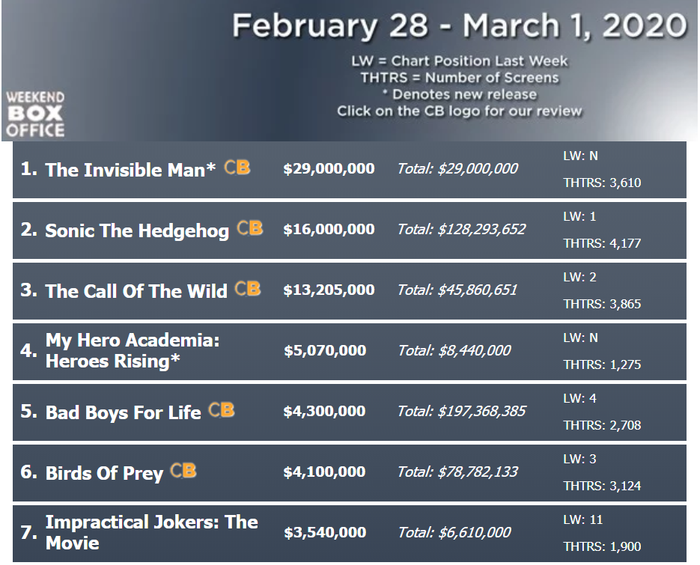Click the 'Click on the CB logo' note
This screenshot has height=565, width=700.
click(459, 111)
